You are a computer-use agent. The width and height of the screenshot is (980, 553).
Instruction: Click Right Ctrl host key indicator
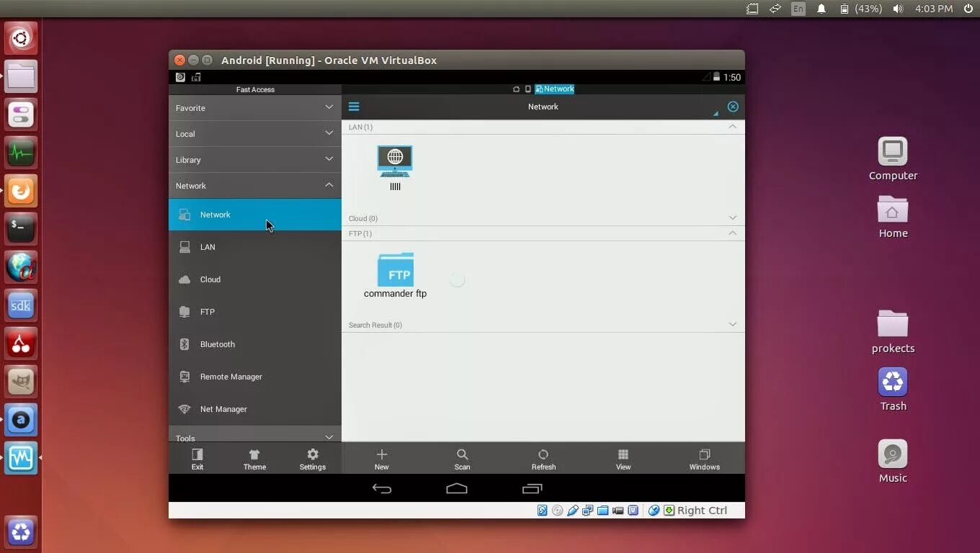pyautogui.click(x=702, y=511)
